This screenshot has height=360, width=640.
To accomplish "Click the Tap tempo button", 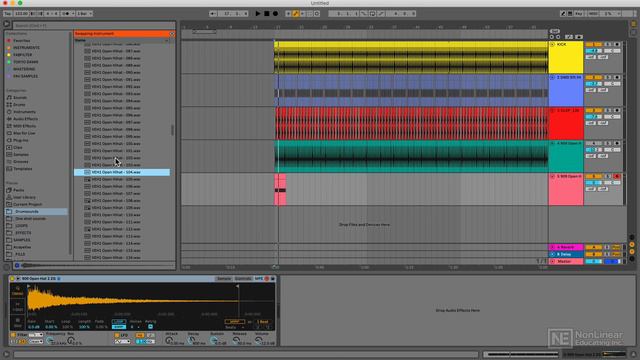I will tap(7, 13).
